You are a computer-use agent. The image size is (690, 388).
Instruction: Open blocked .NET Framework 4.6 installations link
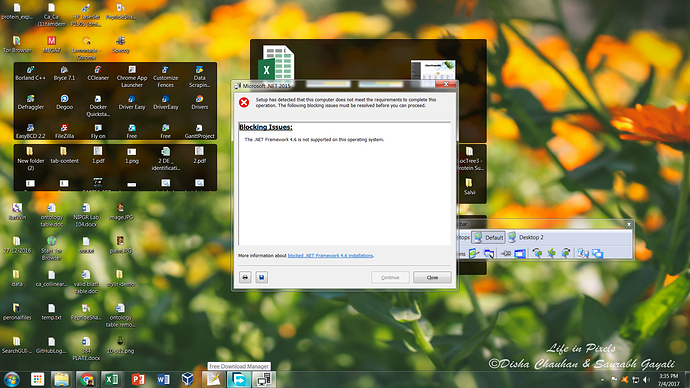click(x=330, y=256)
